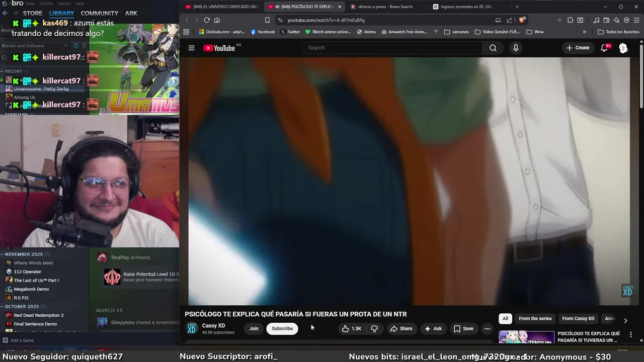Open YouTube guide hamburger menu
The image size is (644, 362).
point(191,48)
